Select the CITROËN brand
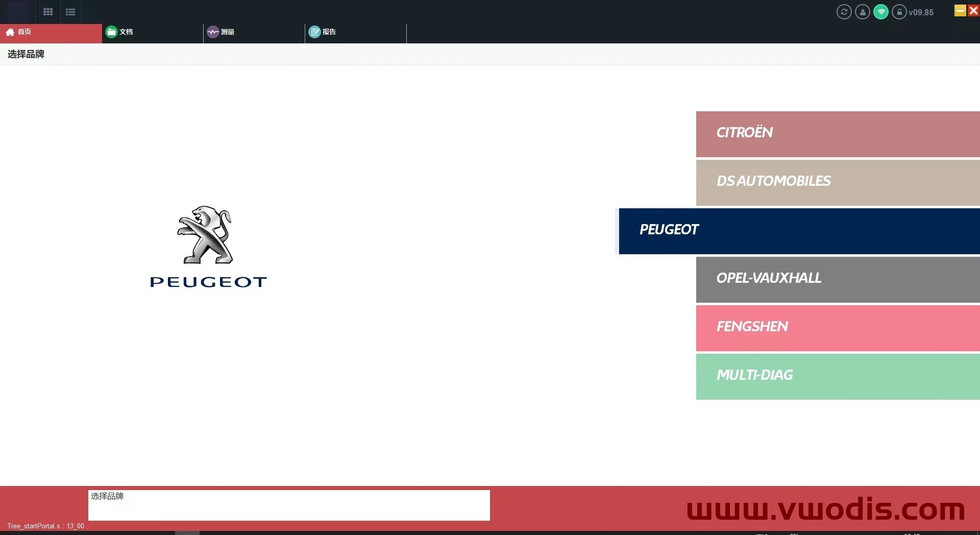The width and height of the screenshot is (980, 535). point(838,134)
